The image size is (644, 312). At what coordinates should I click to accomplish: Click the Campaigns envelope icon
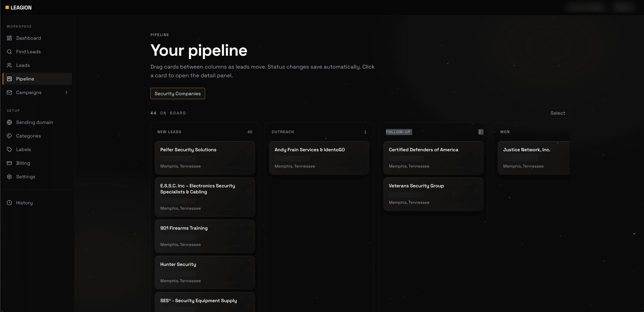pos(9,92)
